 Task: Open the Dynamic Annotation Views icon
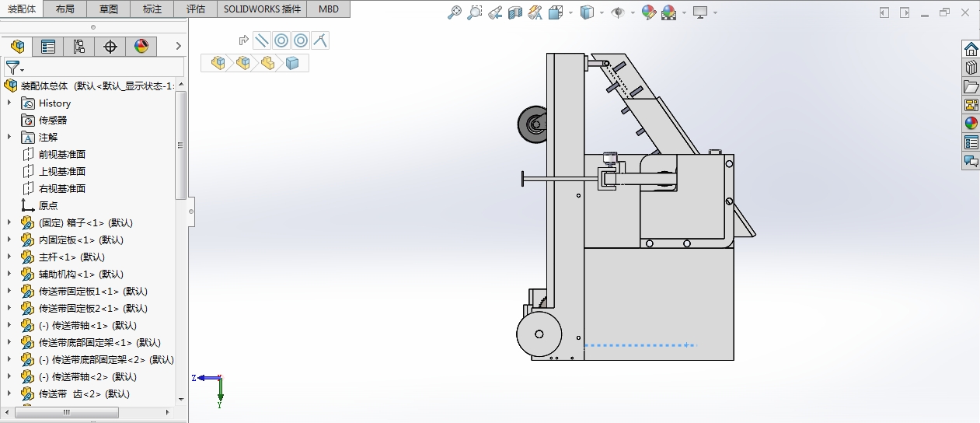[535, 12]
